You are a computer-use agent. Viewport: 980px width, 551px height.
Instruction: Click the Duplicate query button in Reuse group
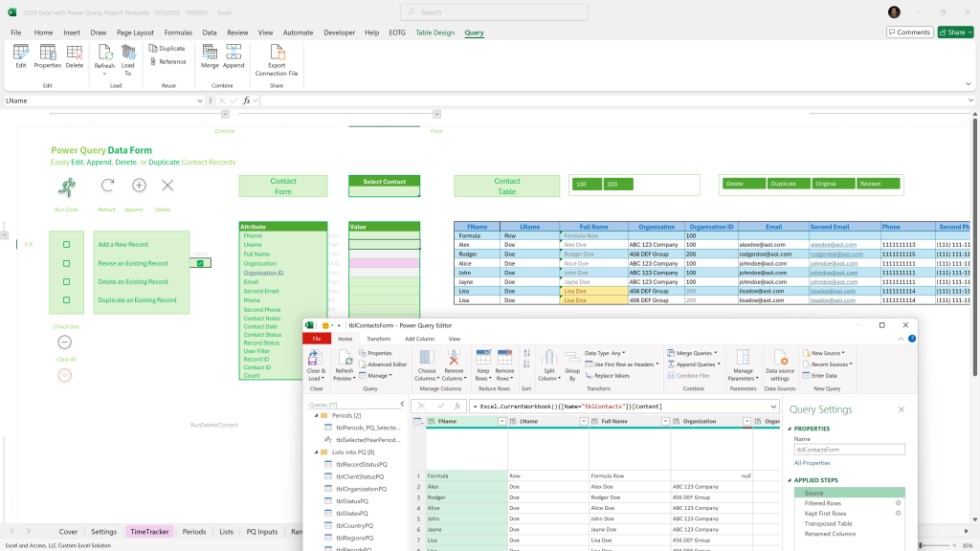(x=167, y=48)
